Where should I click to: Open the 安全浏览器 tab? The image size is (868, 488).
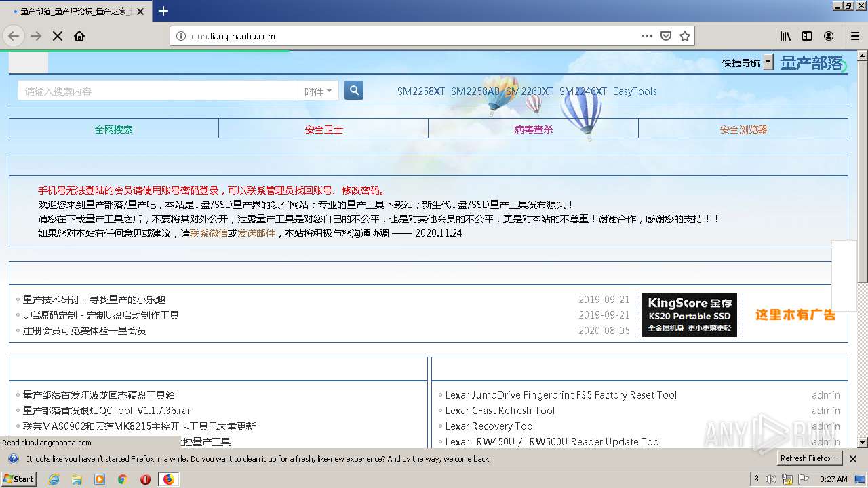(x=743, y=129)
